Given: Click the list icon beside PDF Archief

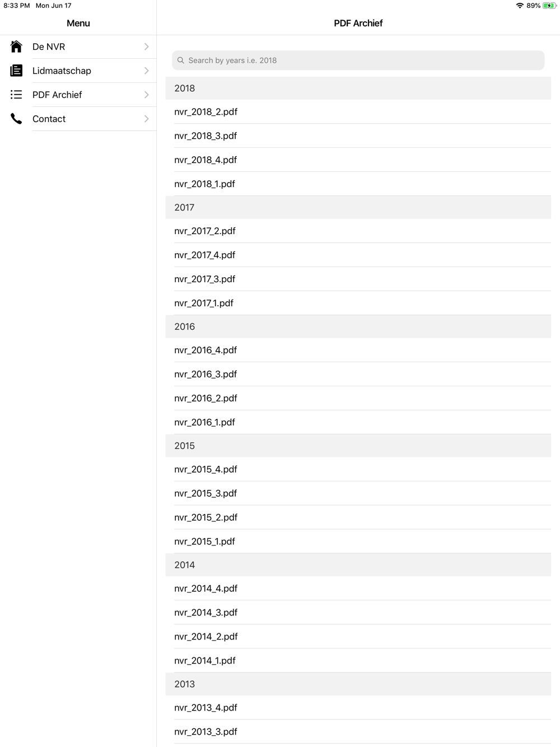Looking at the screenshot, I should [x=16, y=95].
